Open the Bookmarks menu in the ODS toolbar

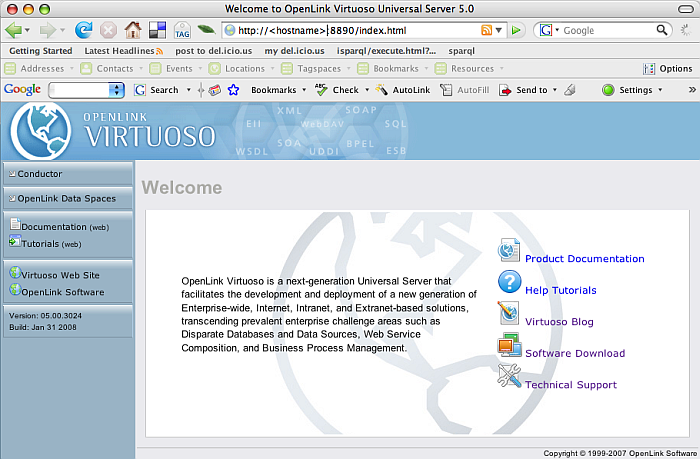point(393,69)
